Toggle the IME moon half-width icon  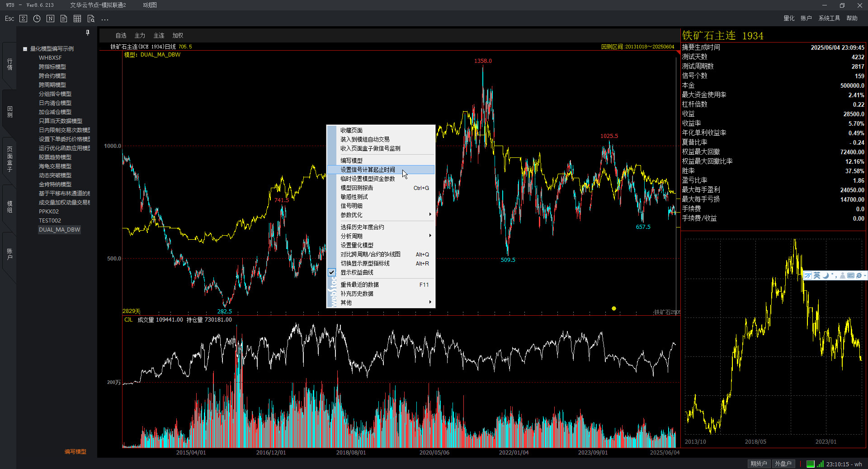pos(826,275)
